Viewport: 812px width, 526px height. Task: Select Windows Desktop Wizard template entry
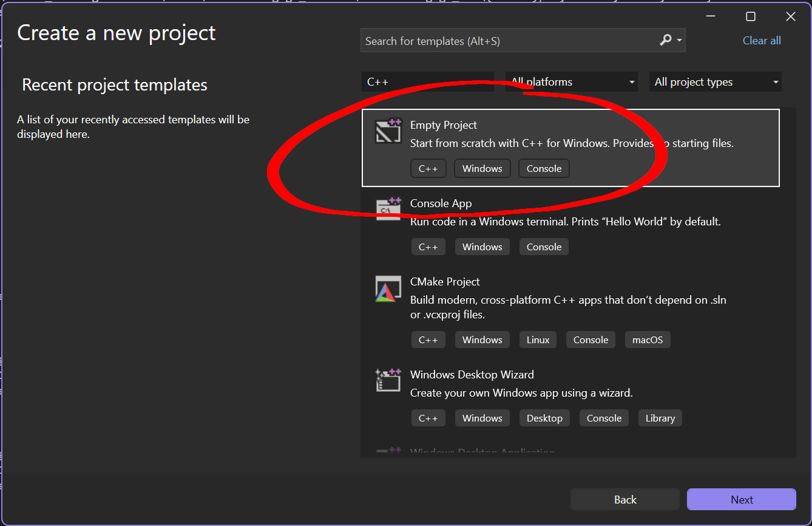tap(472, 375)
